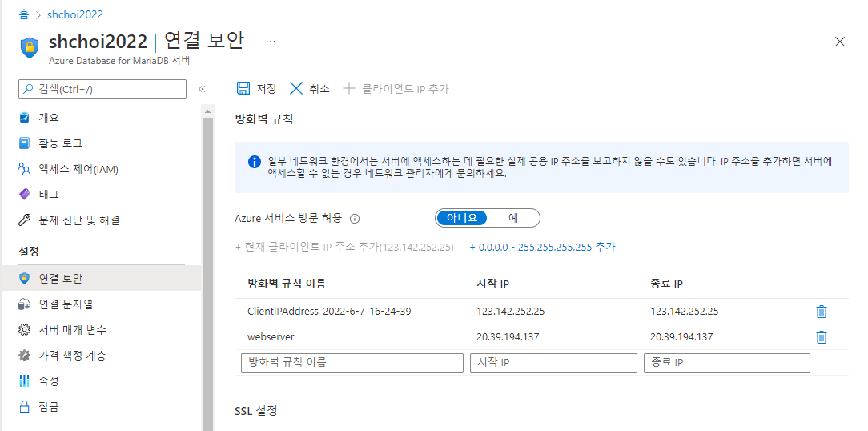Viewport: 868px width, 431px height.
Task: Click the 종료 IP column header
Action: [666, 284]
